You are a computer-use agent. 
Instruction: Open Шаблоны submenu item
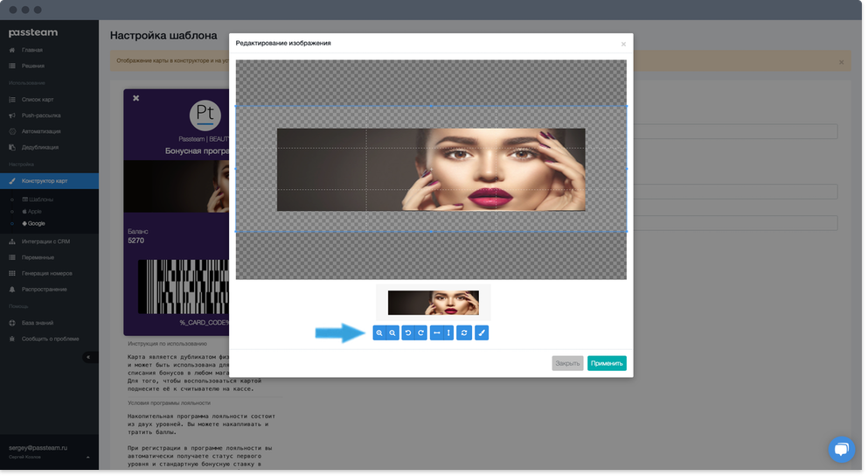38,199
